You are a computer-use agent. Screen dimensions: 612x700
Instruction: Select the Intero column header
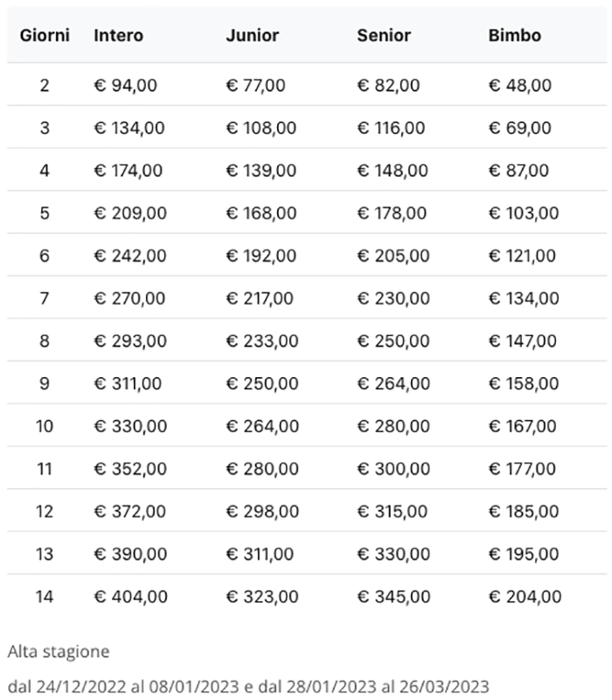pyautogui.click(x=118, y=36)
